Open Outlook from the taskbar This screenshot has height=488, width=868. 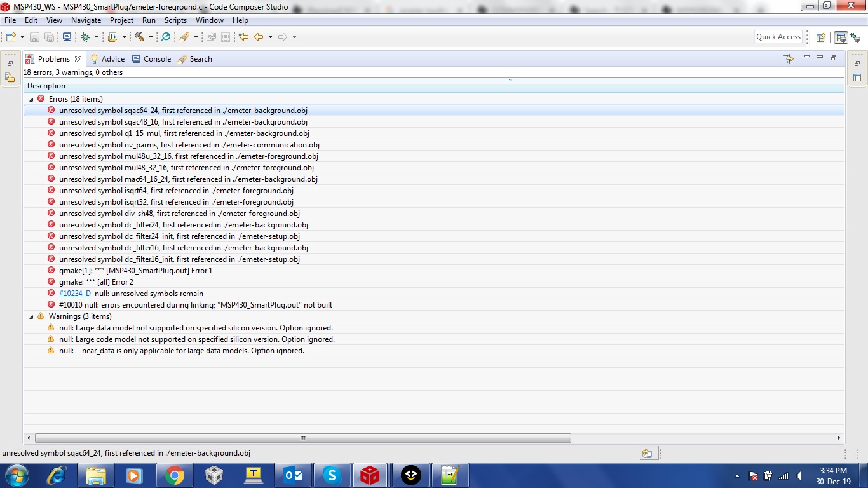point(293,475)
